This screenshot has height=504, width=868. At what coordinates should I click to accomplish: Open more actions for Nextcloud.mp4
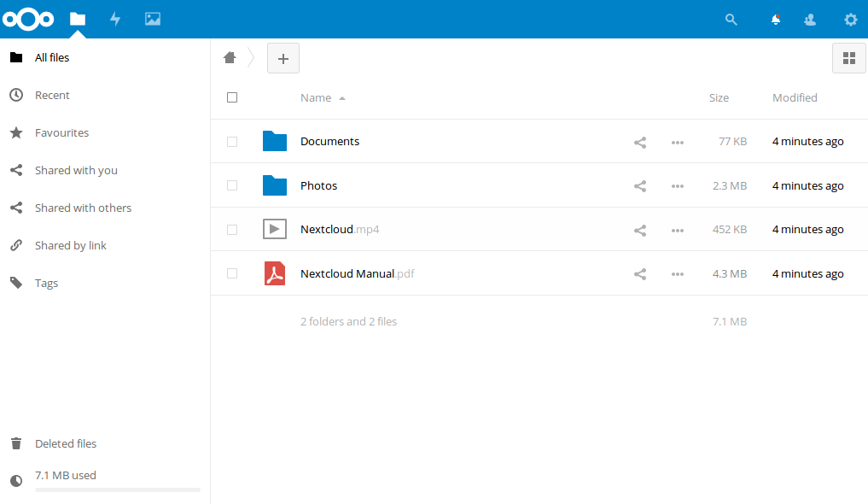point(678,231)
